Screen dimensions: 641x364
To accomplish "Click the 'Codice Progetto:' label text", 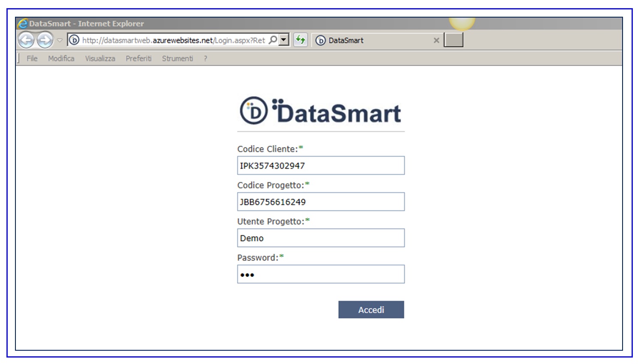I will [x=271, y=185].
